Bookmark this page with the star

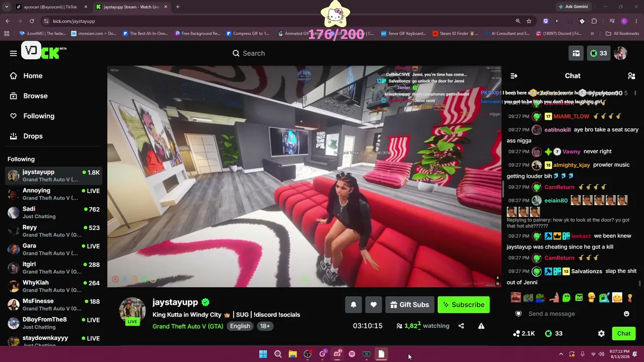[x=529, y=21]
